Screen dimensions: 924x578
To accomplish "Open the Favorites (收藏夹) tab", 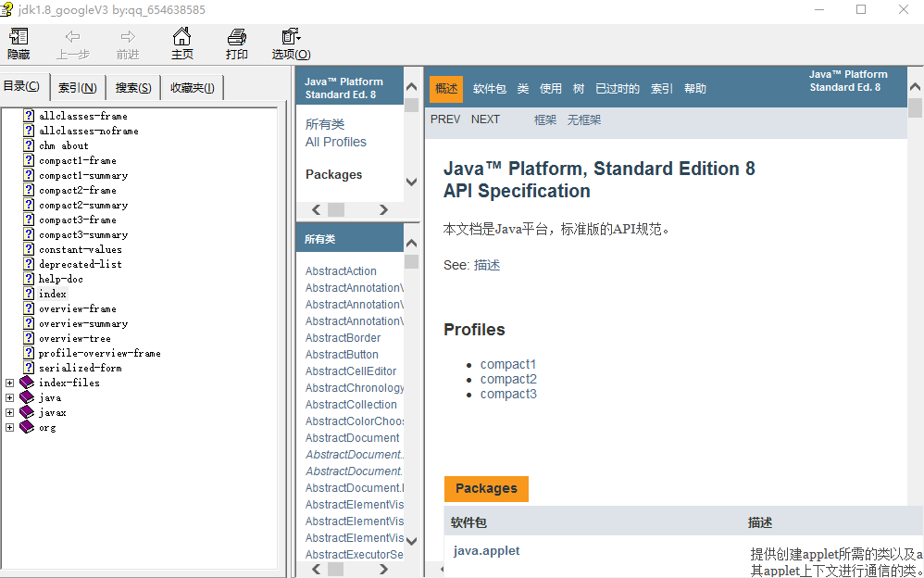I will (192, 88).
